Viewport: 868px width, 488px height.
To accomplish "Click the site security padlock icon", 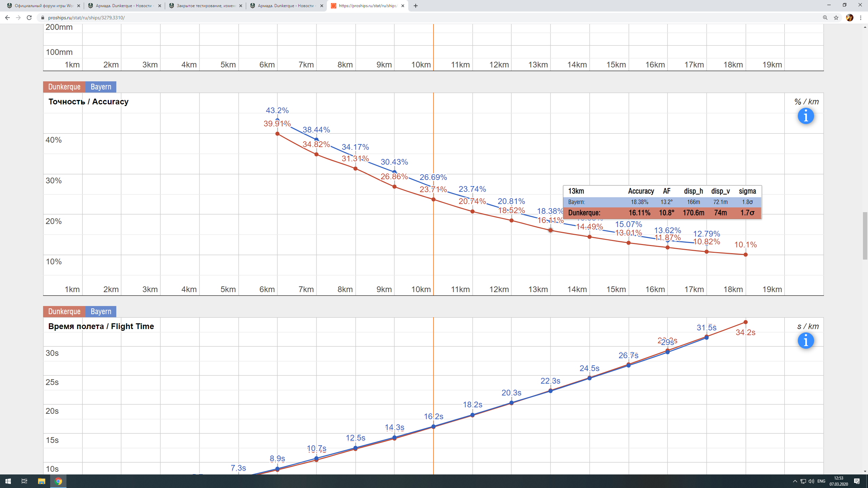I will coord(42,18).
